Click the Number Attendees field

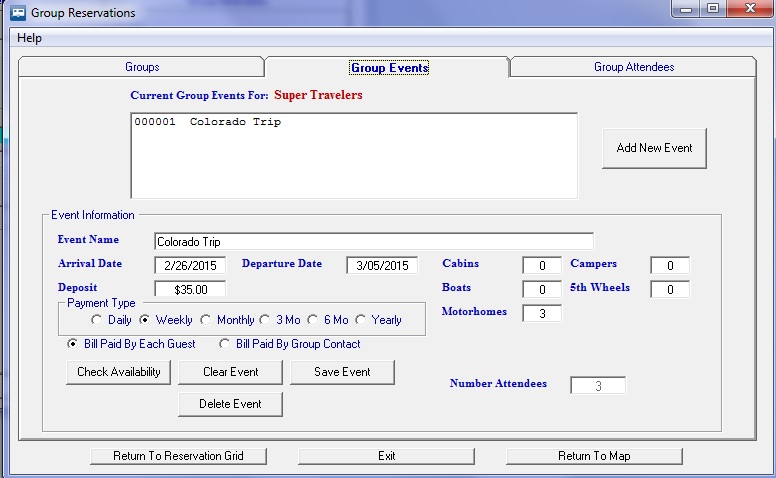pyautogui.click(x=598, y=385)
